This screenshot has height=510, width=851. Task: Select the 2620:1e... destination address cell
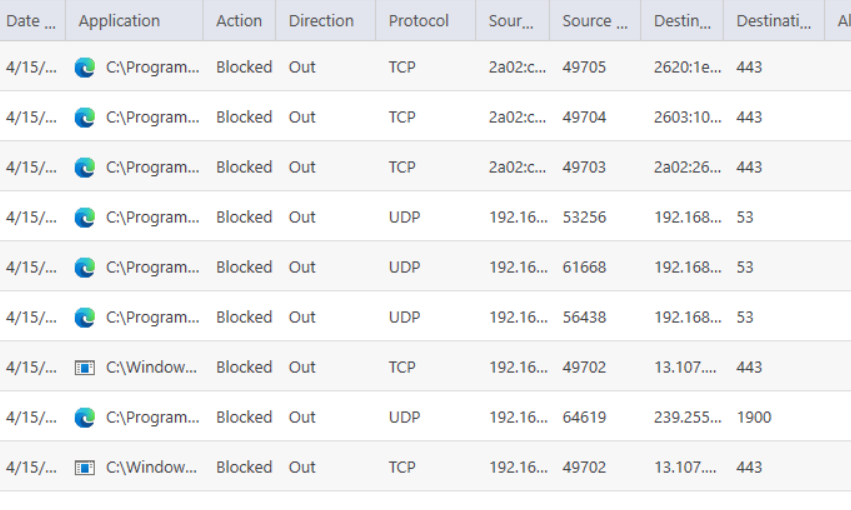point(687,67)
